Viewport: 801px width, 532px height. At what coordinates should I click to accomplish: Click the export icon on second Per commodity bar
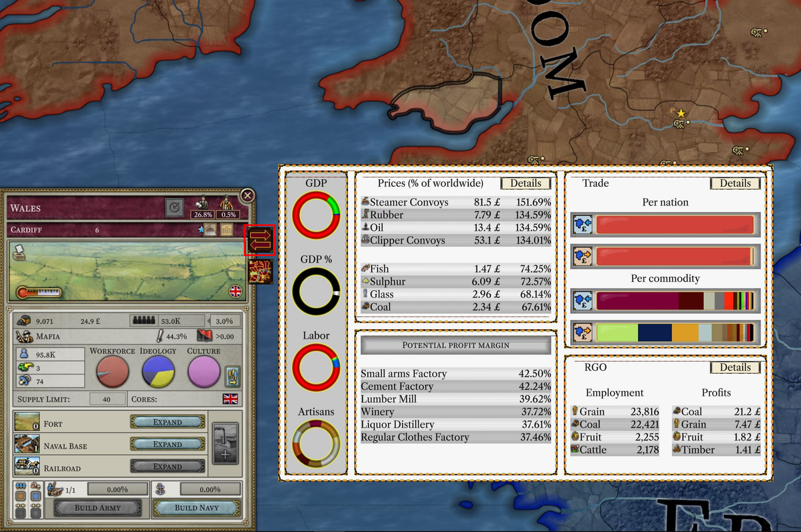pos(582,332)
